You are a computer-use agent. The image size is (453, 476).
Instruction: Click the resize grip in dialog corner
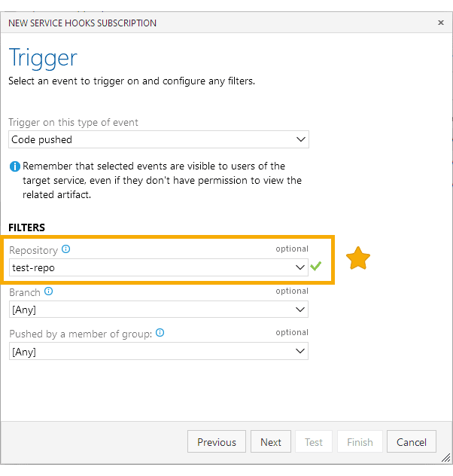tap(445, 458)
